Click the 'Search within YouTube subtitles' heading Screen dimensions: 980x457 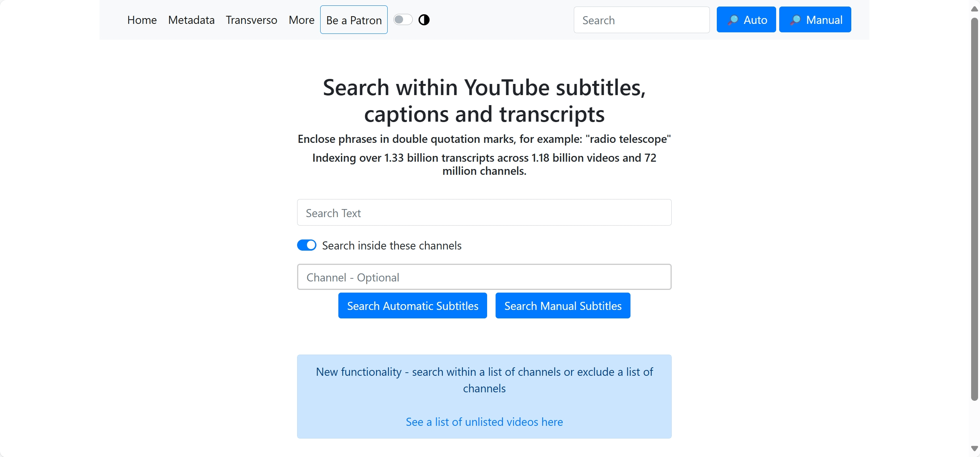(x=484, y=100)
